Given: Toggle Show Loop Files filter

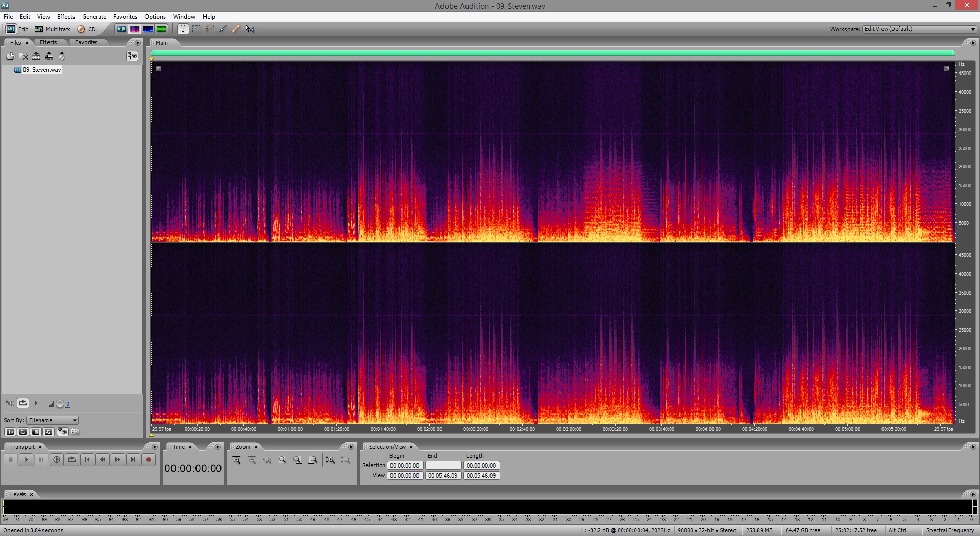Looking at the screenshot, I should pyautogui.click(x=23, y=432).
